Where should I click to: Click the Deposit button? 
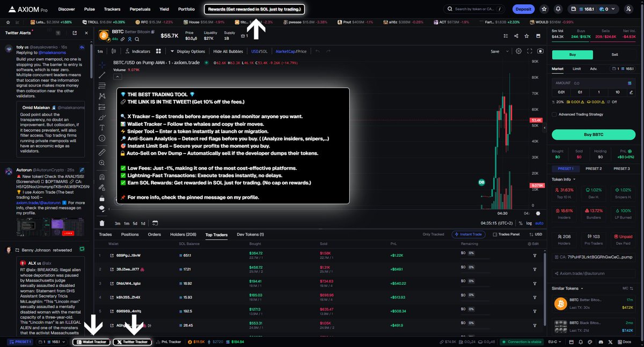coord(524,9)
